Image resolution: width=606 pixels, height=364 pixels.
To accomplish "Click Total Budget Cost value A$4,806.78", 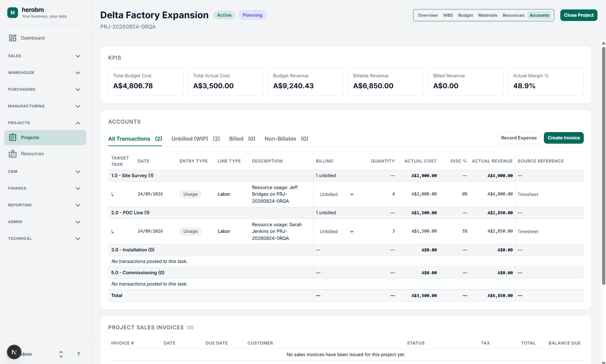I will coord(133,86).
